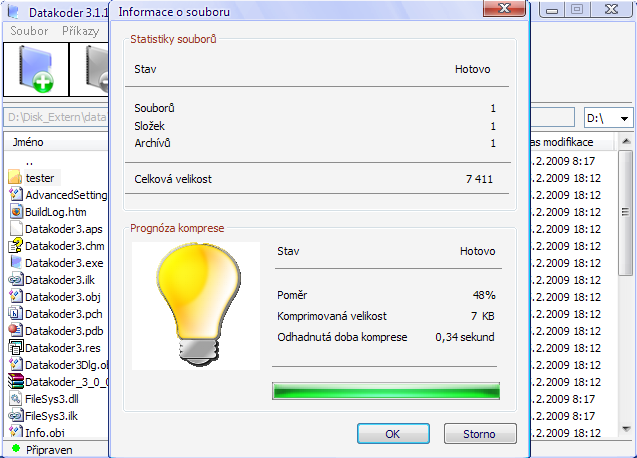Click the Datakoder3.pch file icon

15,314
